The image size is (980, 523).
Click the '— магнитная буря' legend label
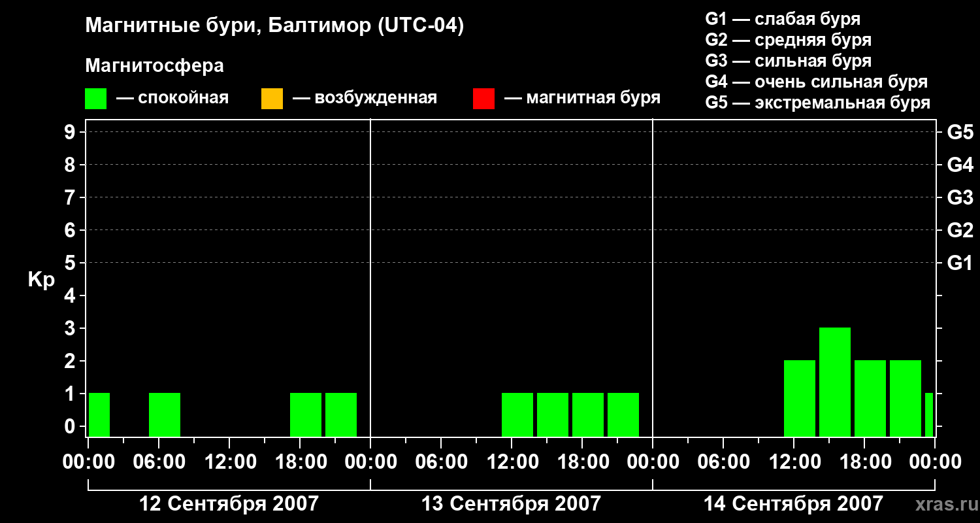[x=583, y=98]
